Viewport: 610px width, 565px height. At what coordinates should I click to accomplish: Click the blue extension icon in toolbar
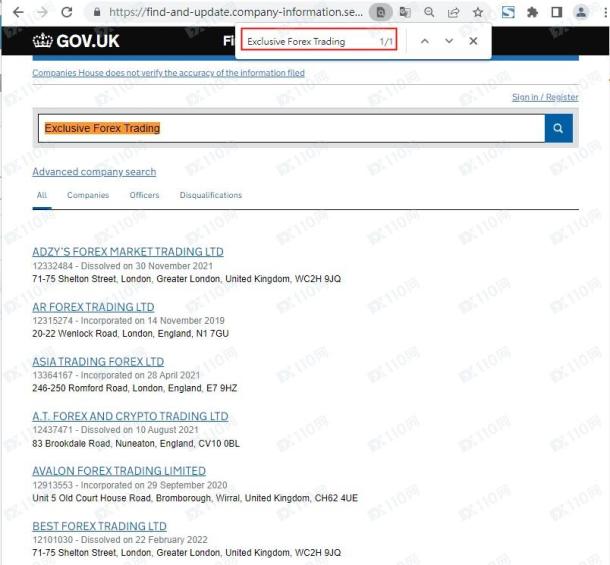[508, 12]
